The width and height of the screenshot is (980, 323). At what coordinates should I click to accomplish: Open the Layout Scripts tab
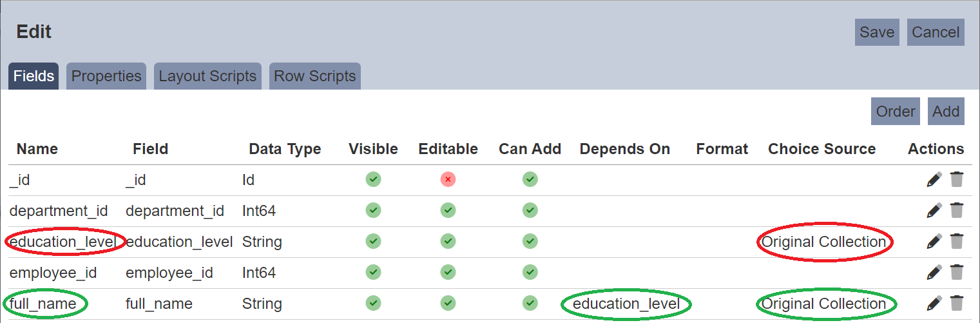(207, 76)
